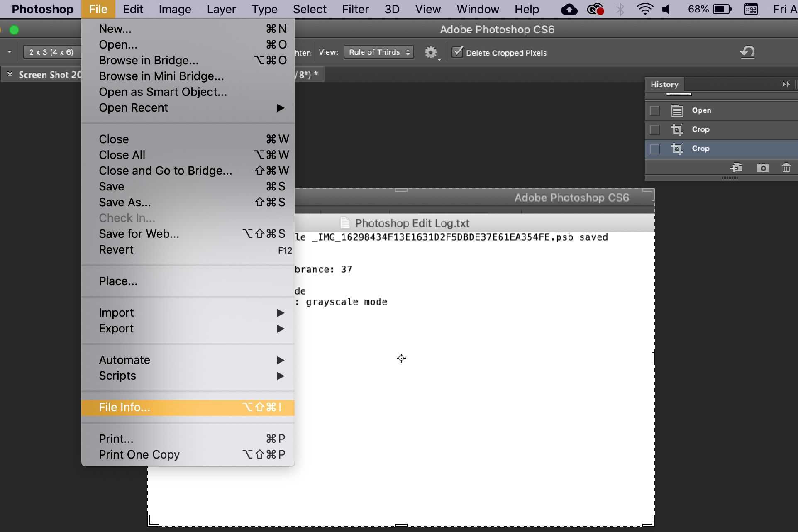Select Save for Web...
The image size is (798, 532).
coord(188,234)
